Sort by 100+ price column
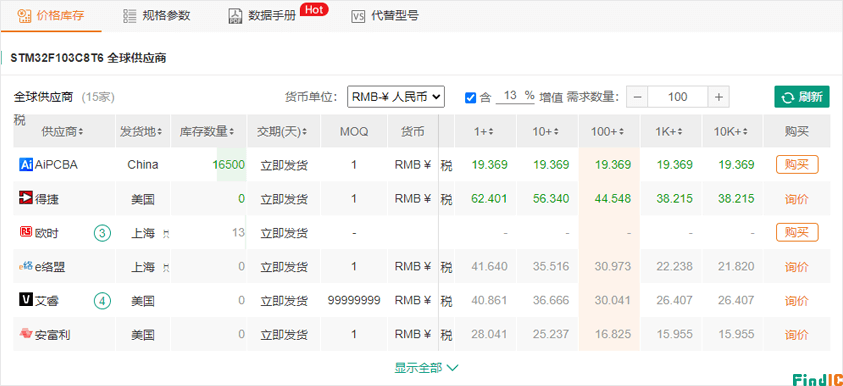 tap(609, 131)
